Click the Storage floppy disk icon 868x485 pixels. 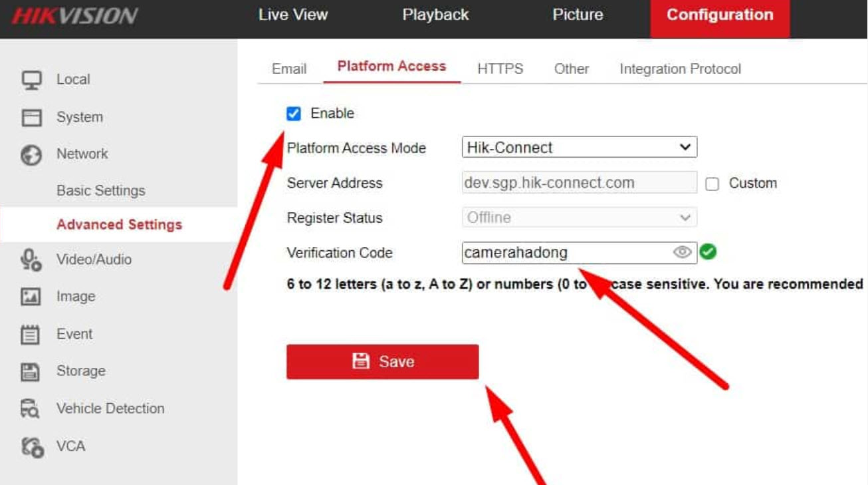31,371
